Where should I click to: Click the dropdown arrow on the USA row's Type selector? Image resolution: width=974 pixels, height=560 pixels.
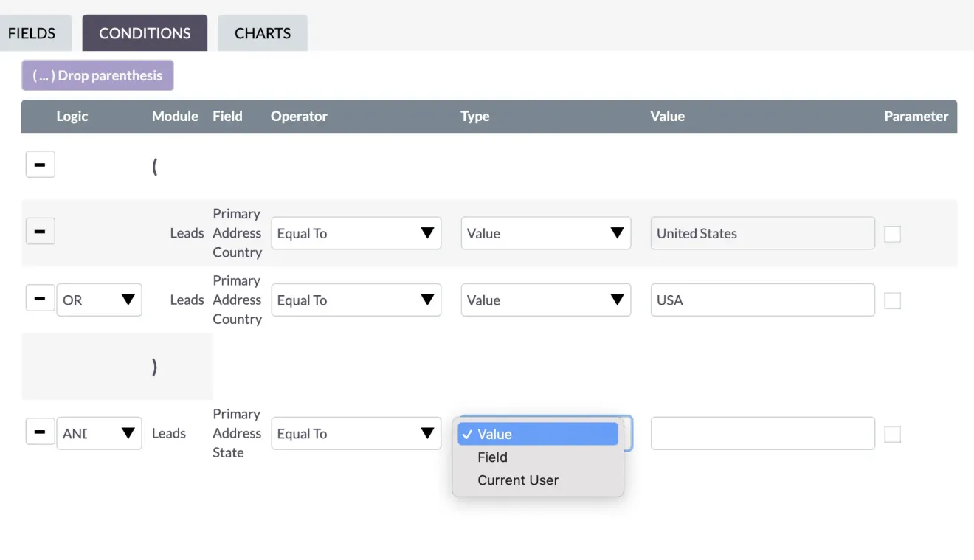point(618,300)
